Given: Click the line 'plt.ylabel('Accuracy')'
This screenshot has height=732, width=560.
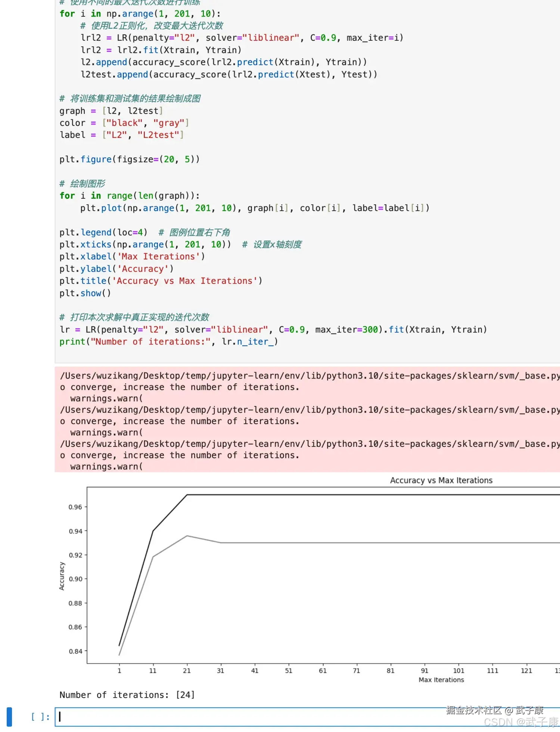Looking at the screenshot, I should pos(116,269).
